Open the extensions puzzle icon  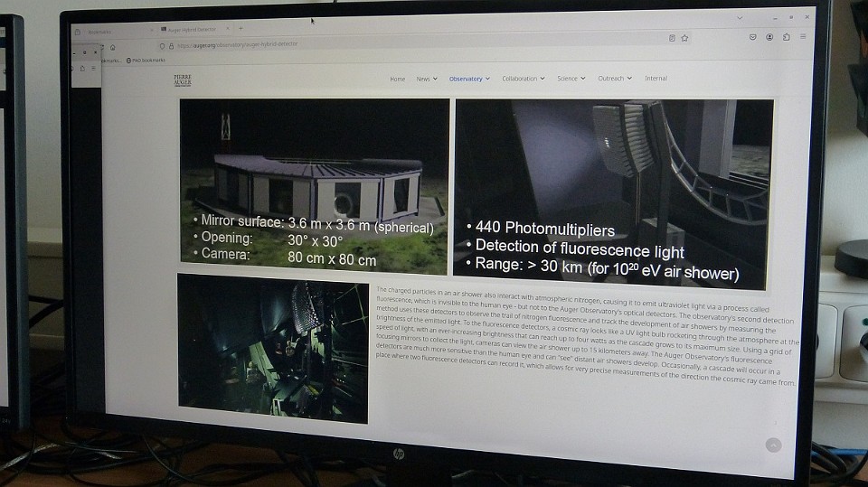(786, 37)
